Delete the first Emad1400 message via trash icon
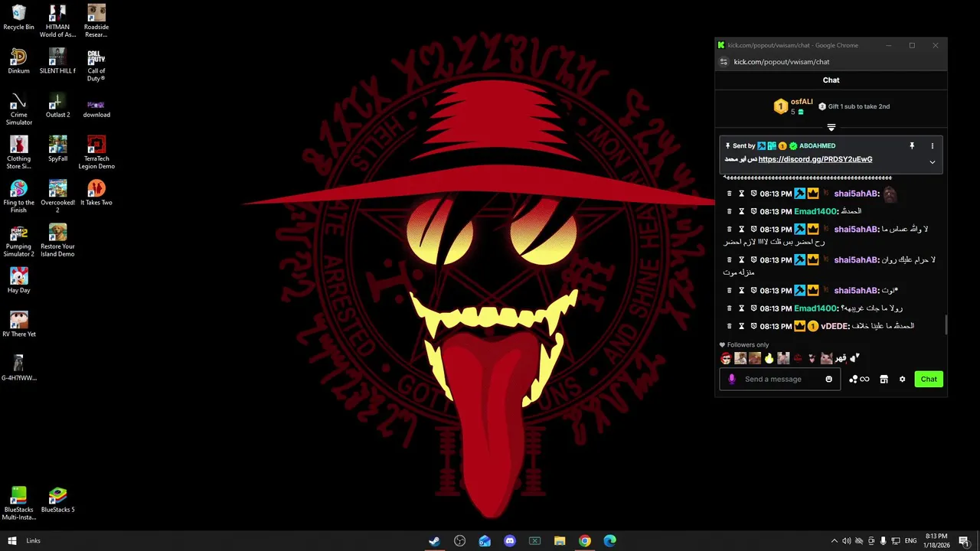This screenshot has height=551, width=980. tap(729, 211)
